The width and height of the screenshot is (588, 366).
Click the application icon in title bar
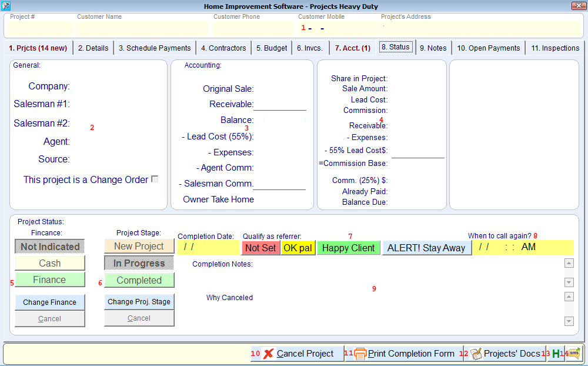click(6, 6)
